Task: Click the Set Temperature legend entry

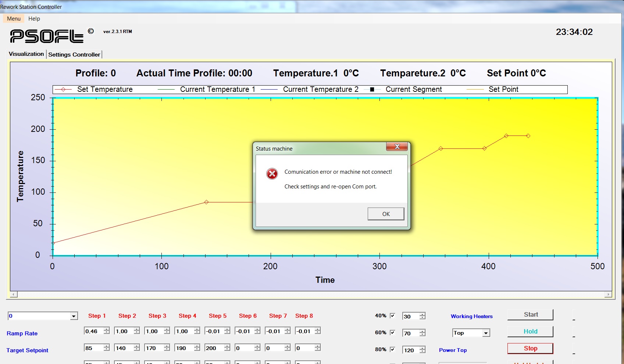Action: coord(94,90)
